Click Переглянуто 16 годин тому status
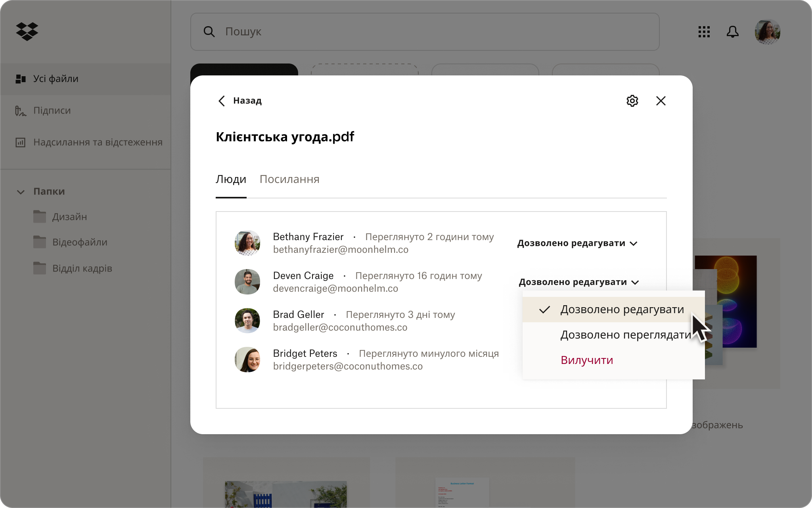Screen dimensions: 812x508 click(419, 276)
